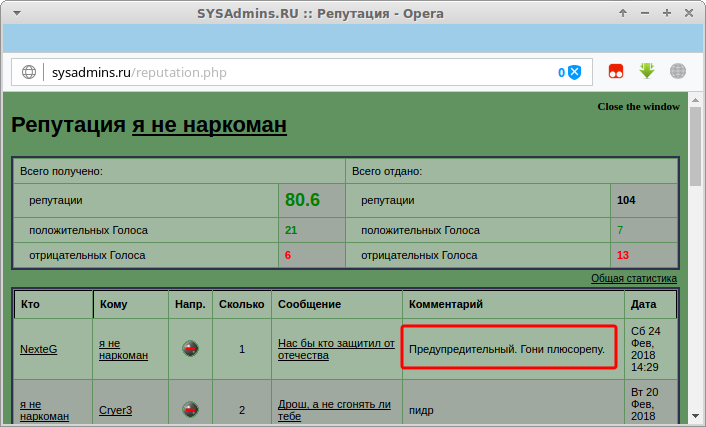Click given negative votes count 13
706x427 pixels.
[623, 255]
